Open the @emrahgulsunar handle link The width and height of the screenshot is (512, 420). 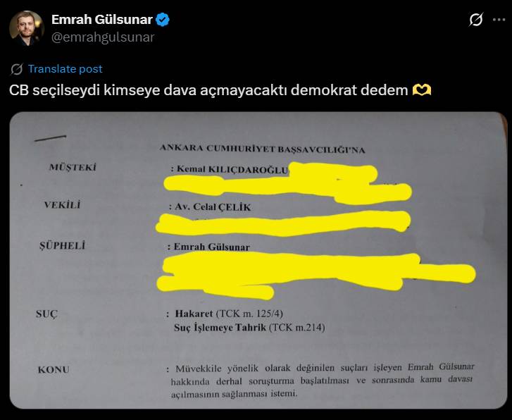103,37
